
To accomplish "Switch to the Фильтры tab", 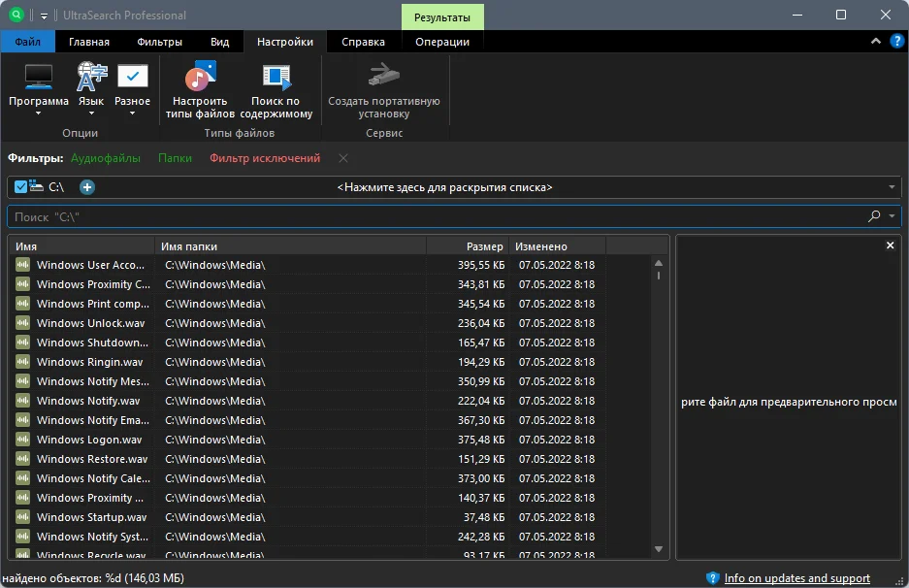I will 159,42.
